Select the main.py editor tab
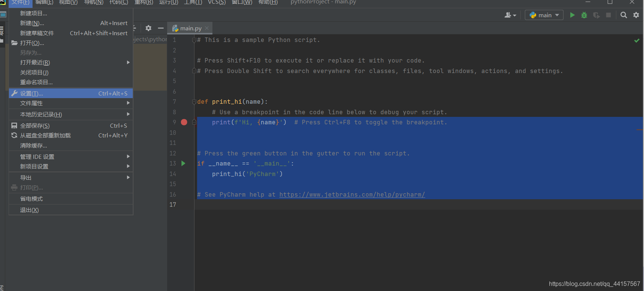The height and width of the screenshot is (291, 644). click(x=190, y=28)
